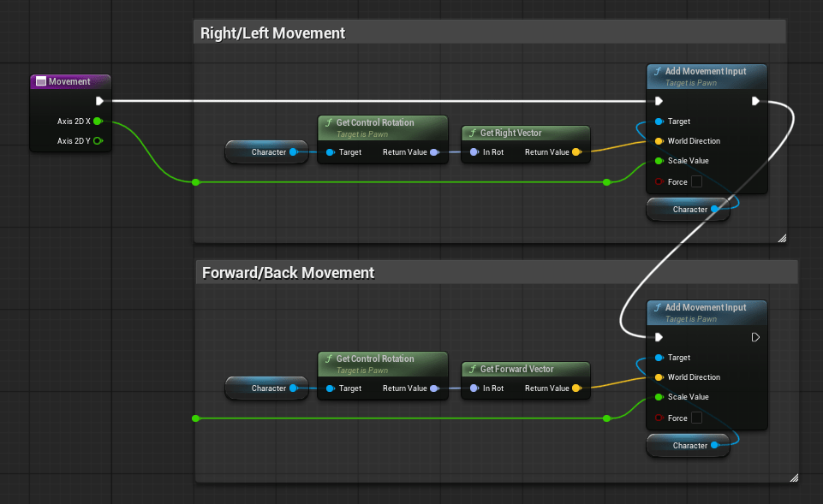Click the Movement node's white execution output pin
The image size is (823, 504).
click(x=100, y=100)
